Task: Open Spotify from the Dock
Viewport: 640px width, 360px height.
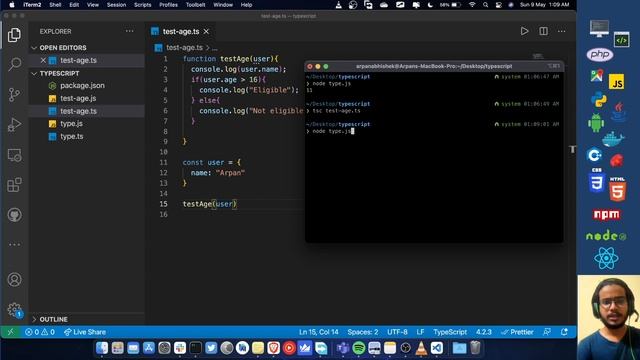Action: [x=358, y=348]
